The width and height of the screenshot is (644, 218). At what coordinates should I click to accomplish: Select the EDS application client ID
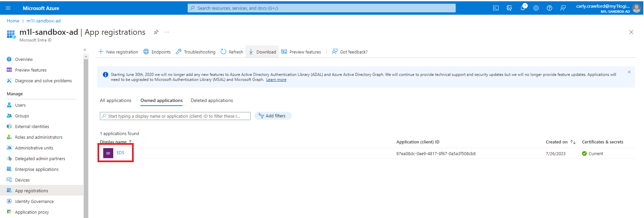[x=436, y=154]
